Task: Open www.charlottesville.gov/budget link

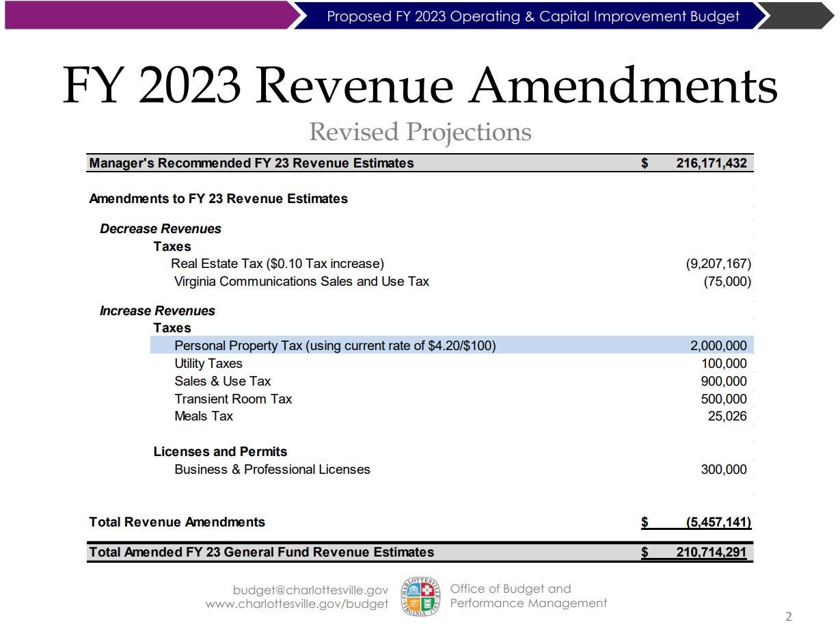Action: click(297, 604)
